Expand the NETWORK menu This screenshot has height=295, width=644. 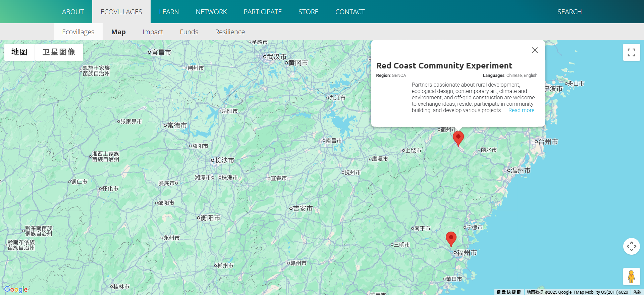(211, 12)
